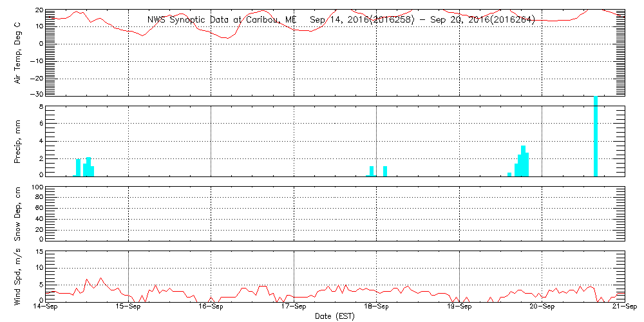Click the tallest cyan precipitation bar on Sep 20
The width and height of the screenshot is (644, 322).
tap(596, 135)
